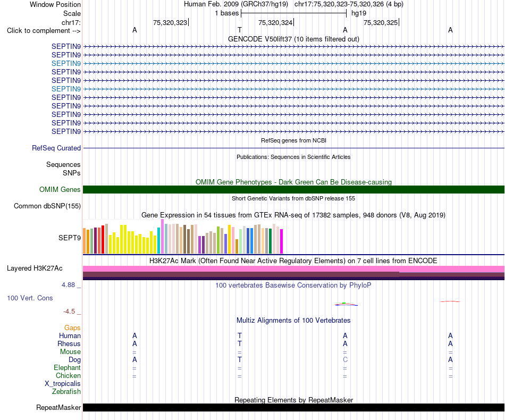Click the Rhesus alignment row label
Screen dimensions: 505x420
[69, 343]
